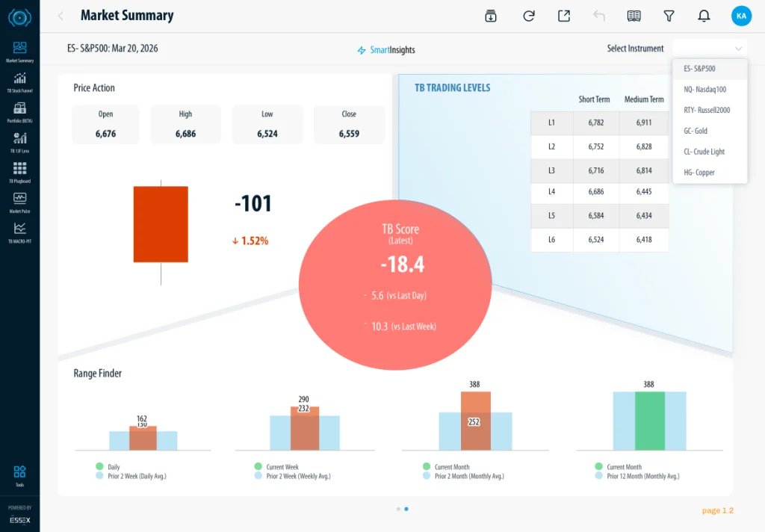Open the notifications bell

[x=704, y=16]
